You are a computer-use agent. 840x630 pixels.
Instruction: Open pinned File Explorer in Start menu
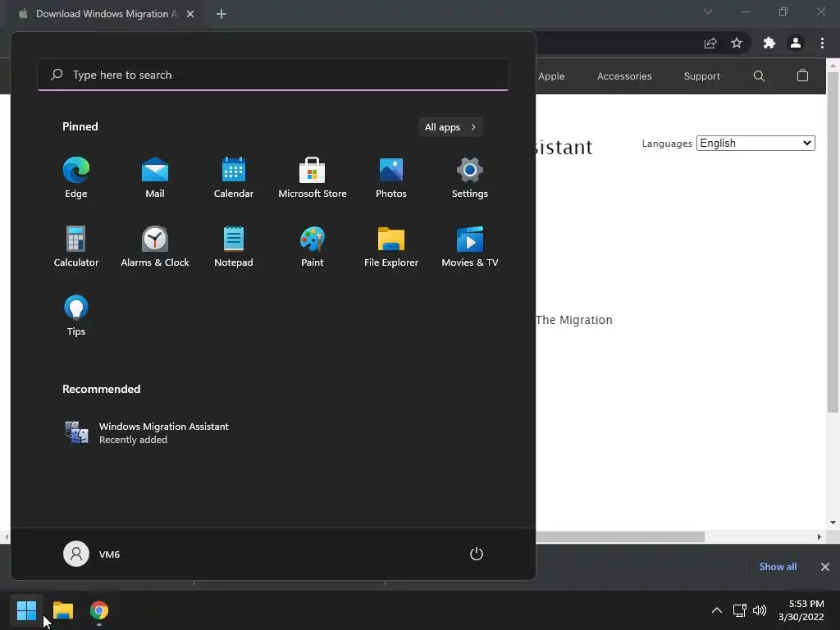point(391,246)
